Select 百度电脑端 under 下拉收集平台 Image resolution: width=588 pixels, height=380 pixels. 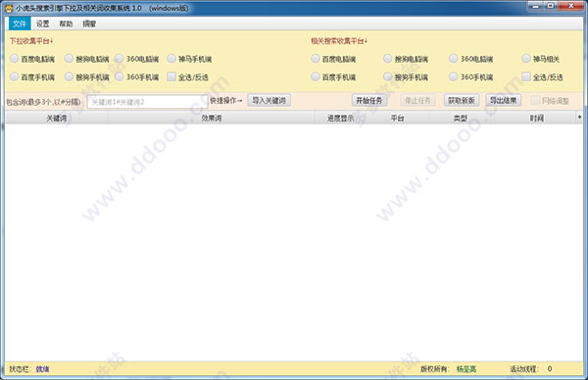click(x=32, y=59)
